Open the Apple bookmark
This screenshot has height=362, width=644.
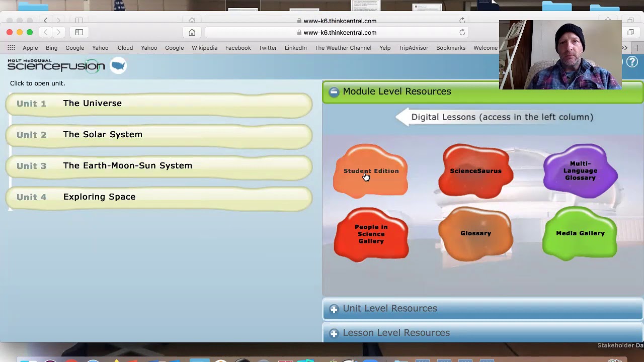[x=30, y=48]
